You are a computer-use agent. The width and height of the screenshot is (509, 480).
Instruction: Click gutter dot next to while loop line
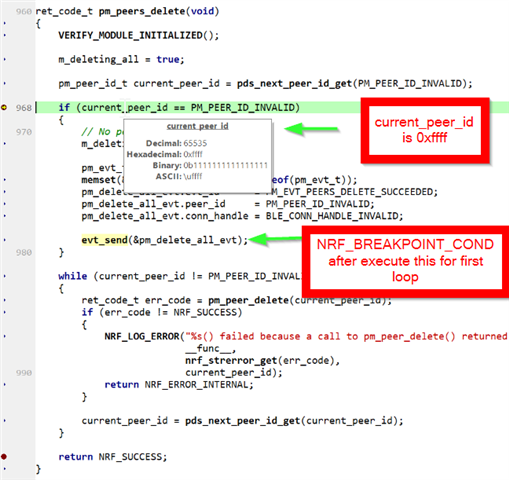pyautogui.click(x=5, y=276)
